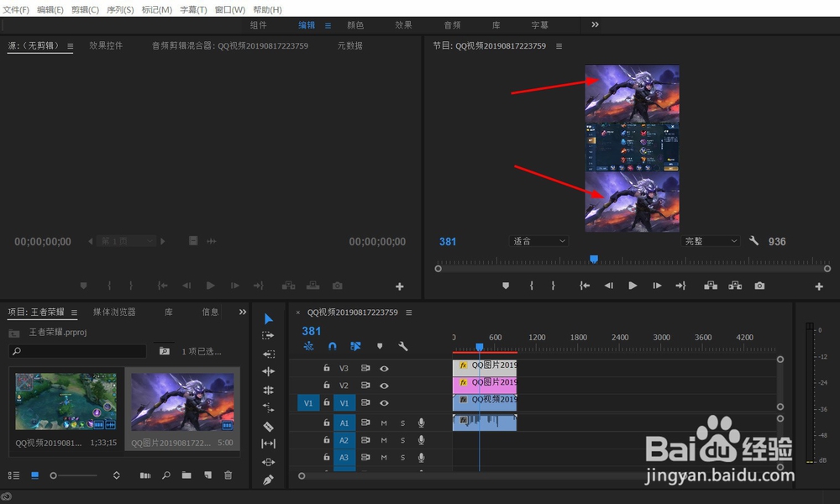
Task: Select the QQ视频 clip thumbnail
Action: (66, 402)
